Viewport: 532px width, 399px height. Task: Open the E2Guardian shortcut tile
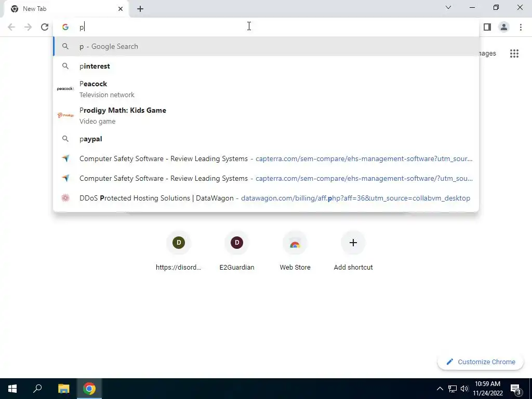click(x=237, y=251)
